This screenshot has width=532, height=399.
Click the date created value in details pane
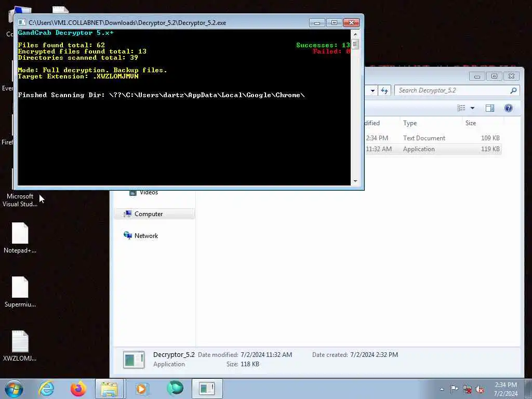coord(374,355)
